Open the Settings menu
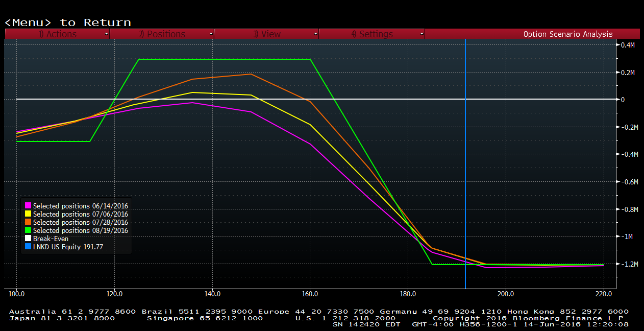Image resolution: width=644 pixels, height=331 pixels. click(x=371, y=34)
